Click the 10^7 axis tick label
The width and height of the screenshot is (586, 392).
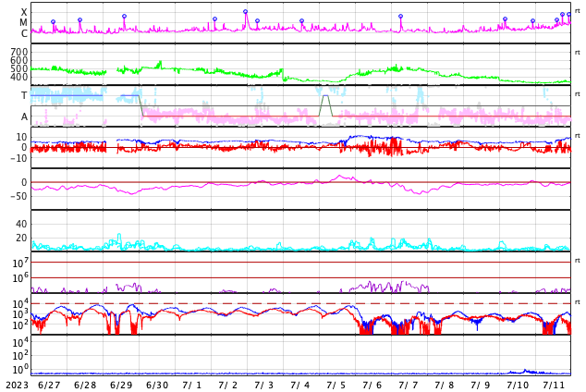tap(20, 263)
